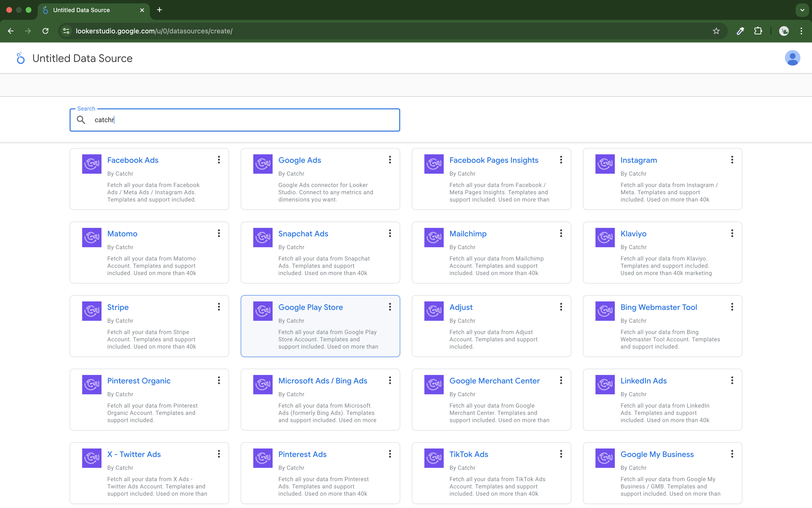Image resolution: width=812 pixels, height=508 pixels.
Task: Bookmark this page with star icon
Action: click(716, 31)
